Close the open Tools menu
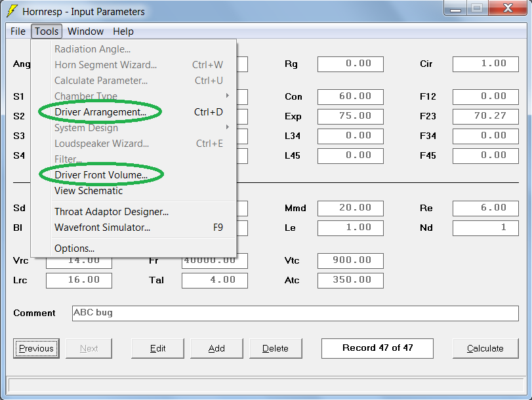The height and width of the screenshot is (400, 532). click(47, 31)
